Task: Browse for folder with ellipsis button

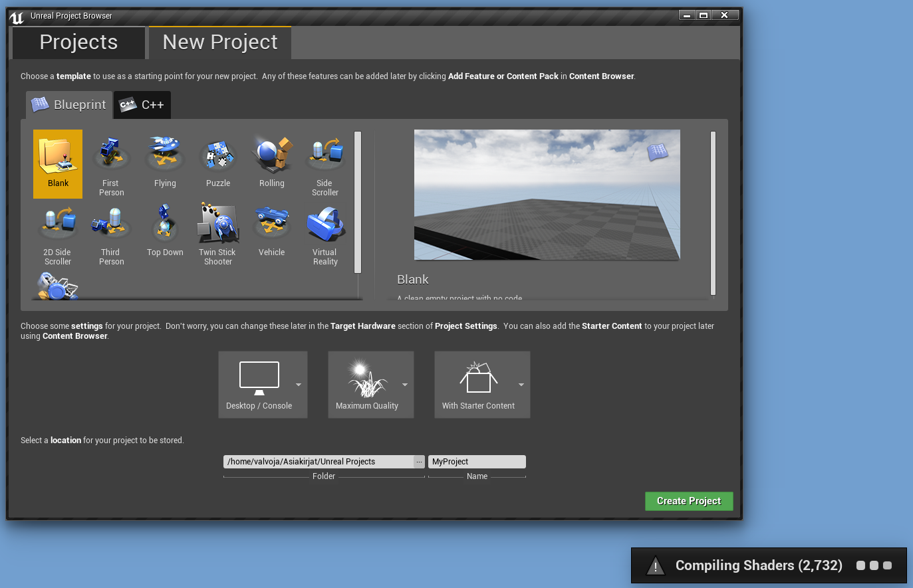Action: click(x=419, y=462)
